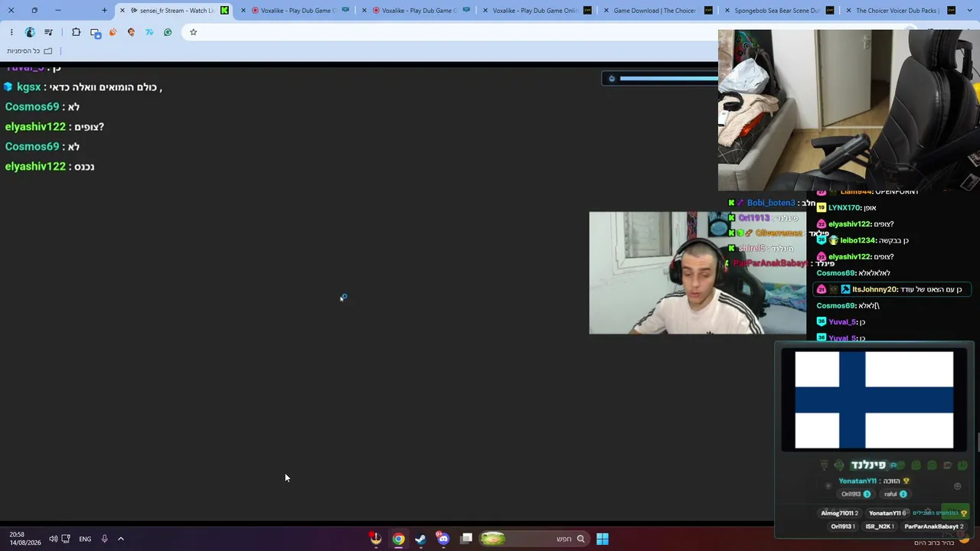Close The Choicer Voicer Dub Packs tab

pos(849,11)
